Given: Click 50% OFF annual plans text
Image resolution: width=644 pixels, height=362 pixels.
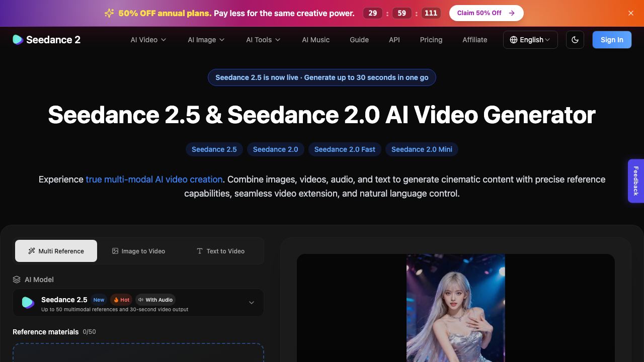Looking at the screenshot, I should [x=165, y=13].
